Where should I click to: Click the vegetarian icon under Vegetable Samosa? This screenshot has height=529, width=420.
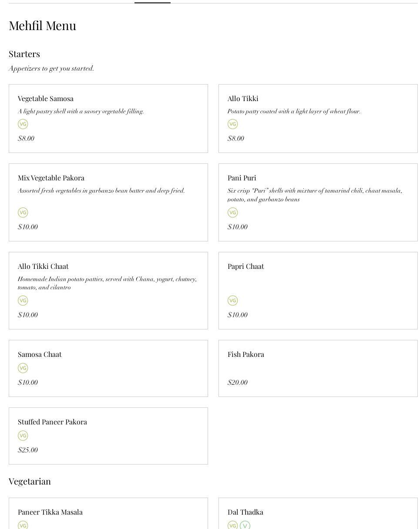coord(23,124)
